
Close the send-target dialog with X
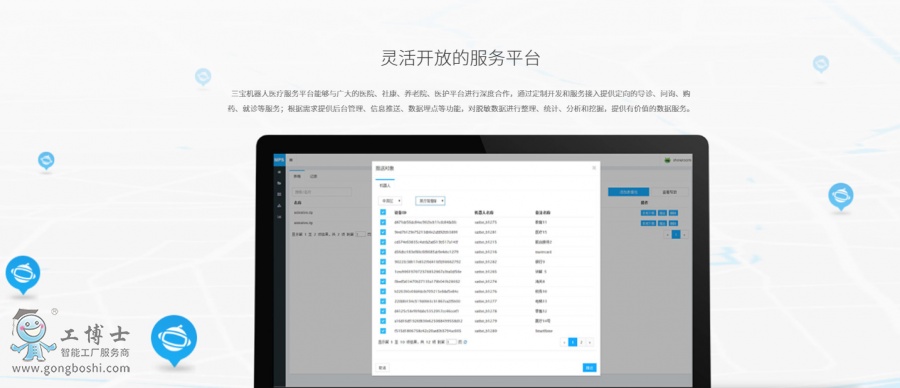[x=593, y=168]
